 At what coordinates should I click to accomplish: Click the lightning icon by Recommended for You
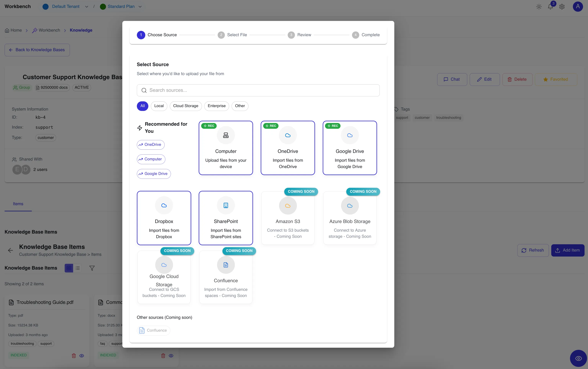140,128
